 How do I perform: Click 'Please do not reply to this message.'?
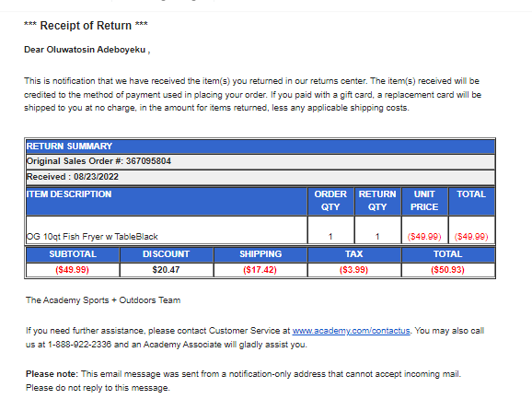pos(98,388)
